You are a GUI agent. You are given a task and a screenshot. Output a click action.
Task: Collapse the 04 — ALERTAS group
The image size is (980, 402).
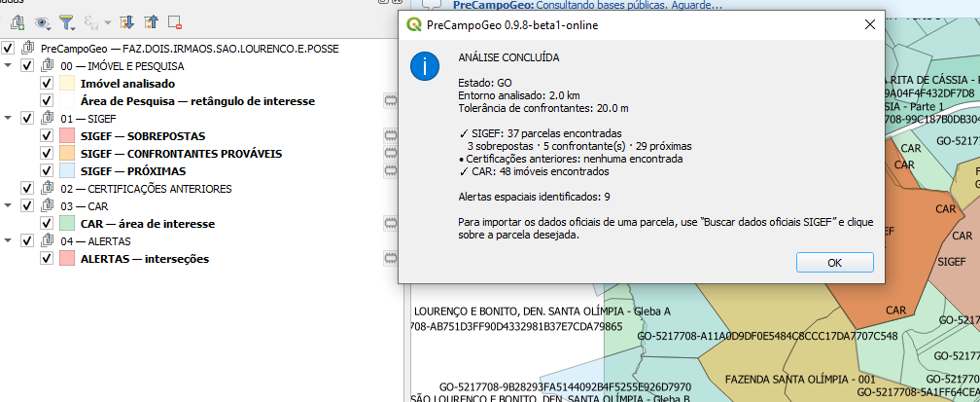click(x=8, y=240)
